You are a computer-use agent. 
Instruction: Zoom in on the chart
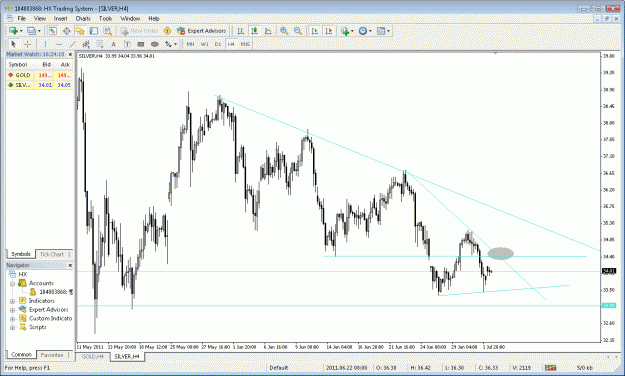[284, 31]
